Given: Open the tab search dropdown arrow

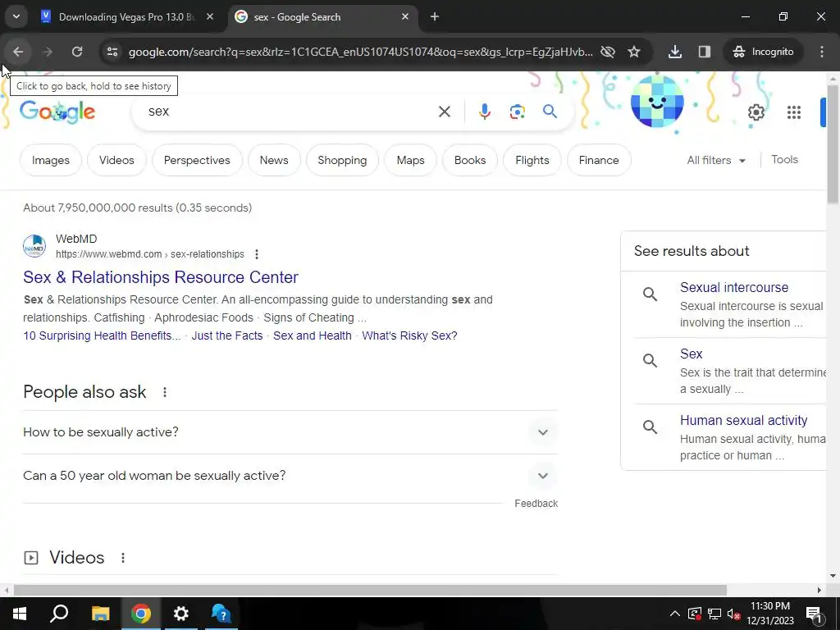Looking at the screenshot, I should click(16, 16).
